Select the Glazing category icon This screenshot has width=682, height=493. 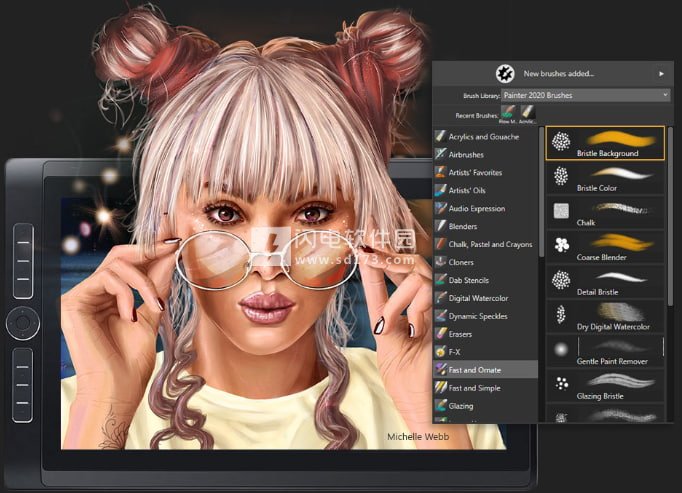click(441, 406)
